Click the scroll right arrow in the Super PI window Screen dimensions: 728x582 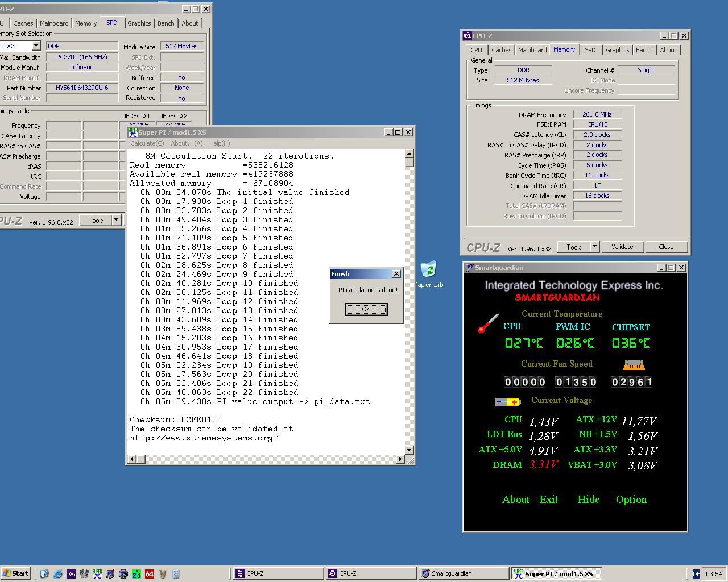coord(400,459)
